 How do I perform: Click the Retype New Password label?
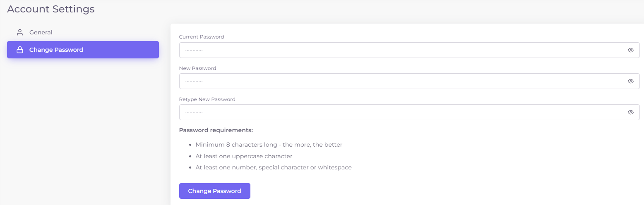pyautogui.click(x=207, y=99)
